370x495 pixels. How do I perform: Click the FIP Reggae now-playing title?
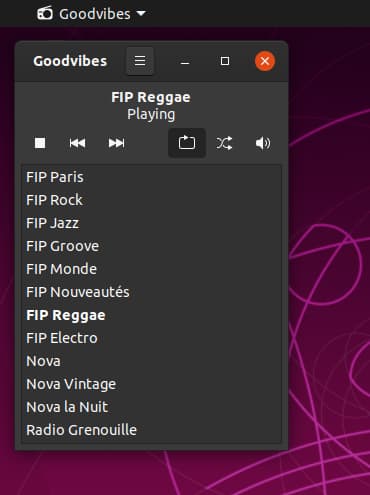click(x=151, y=98)
